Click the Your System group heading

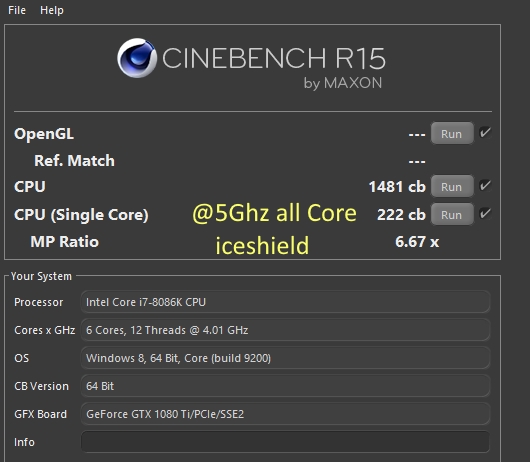(41, 276)
